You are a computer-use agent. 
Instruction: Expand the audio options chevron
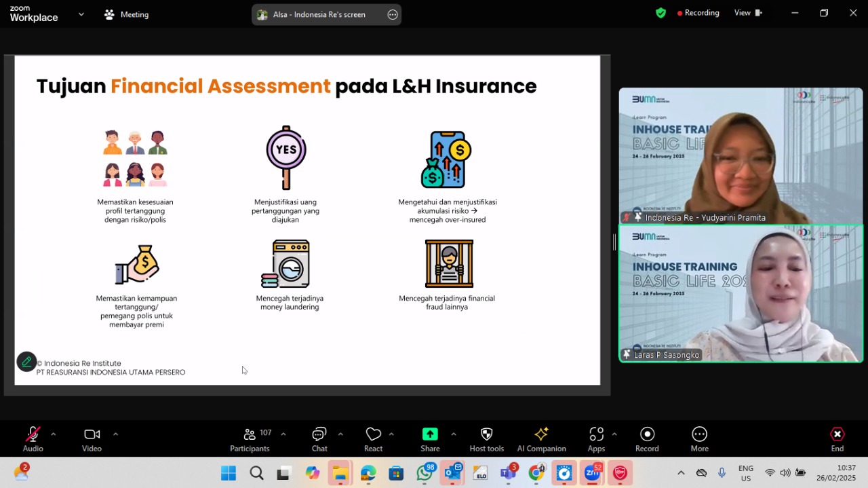(x=53, y=434)
